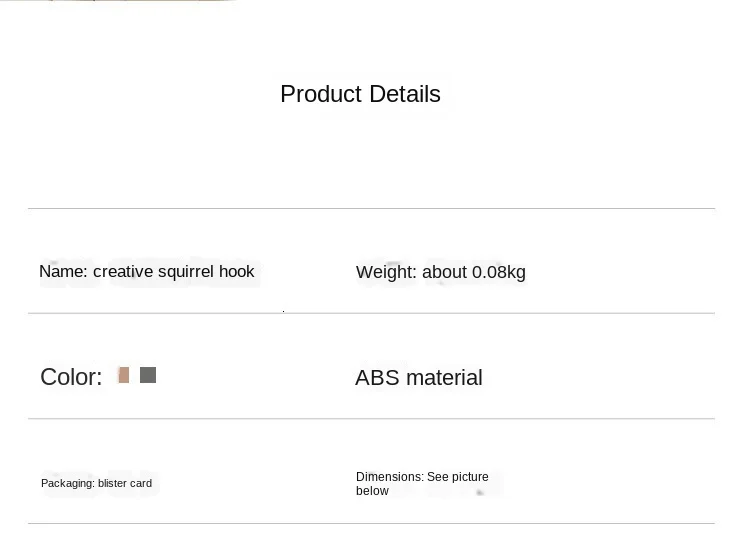Click the word "card" in the packaging row

140,484
